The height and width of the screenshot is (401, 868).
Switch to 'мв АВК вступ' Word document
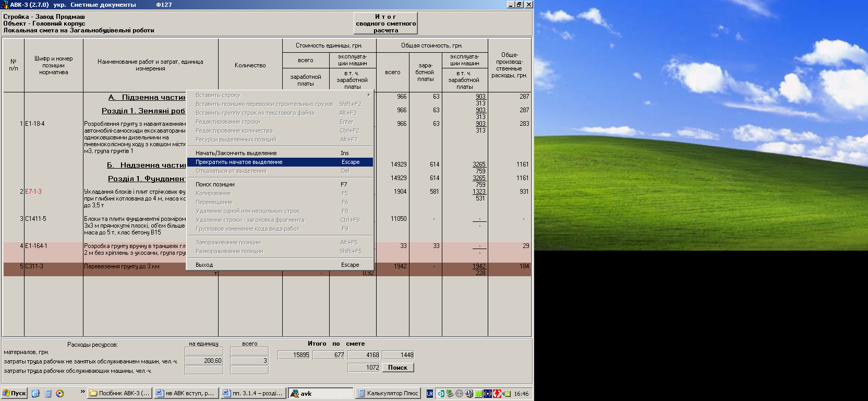[186, 393]
